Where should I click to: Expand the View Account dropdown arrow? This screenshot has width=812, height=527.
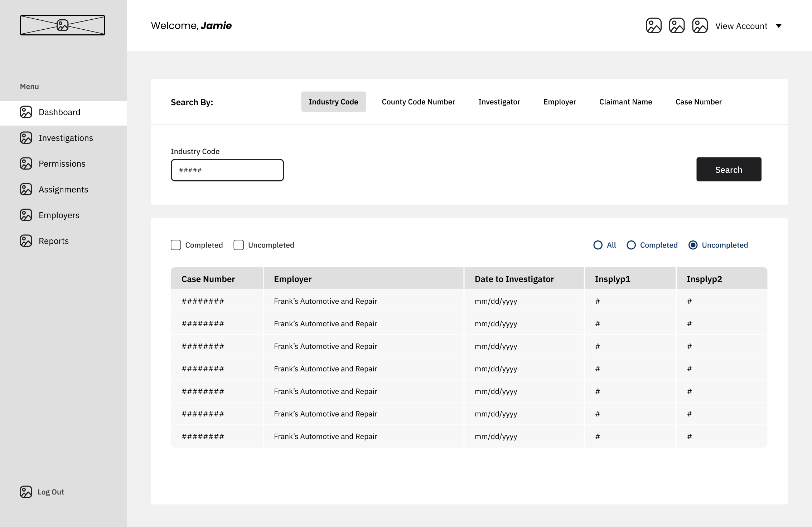coord(779,26)
